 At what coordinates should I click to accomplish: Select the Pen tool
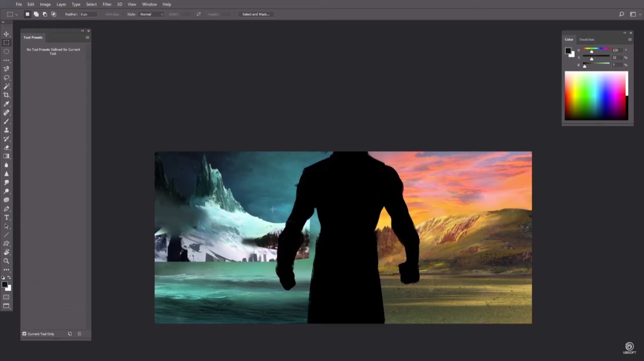click(x=6, y=209)
